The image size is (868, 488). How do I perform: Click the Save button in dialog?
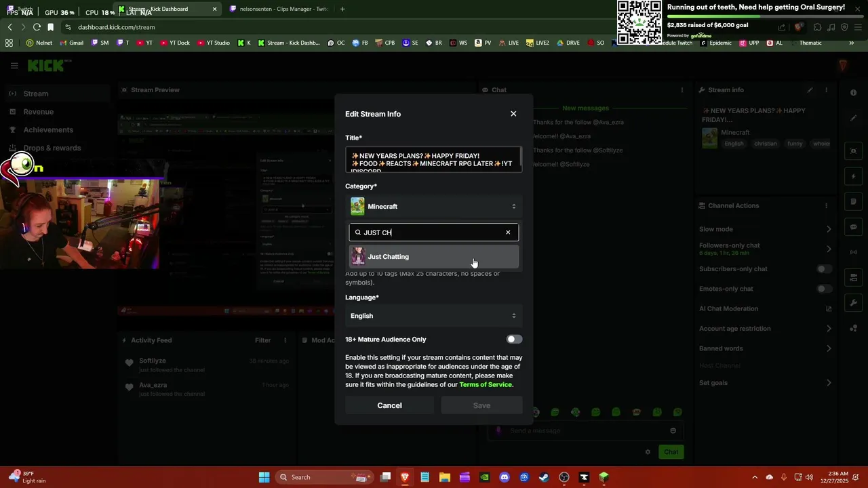point(481,405)
